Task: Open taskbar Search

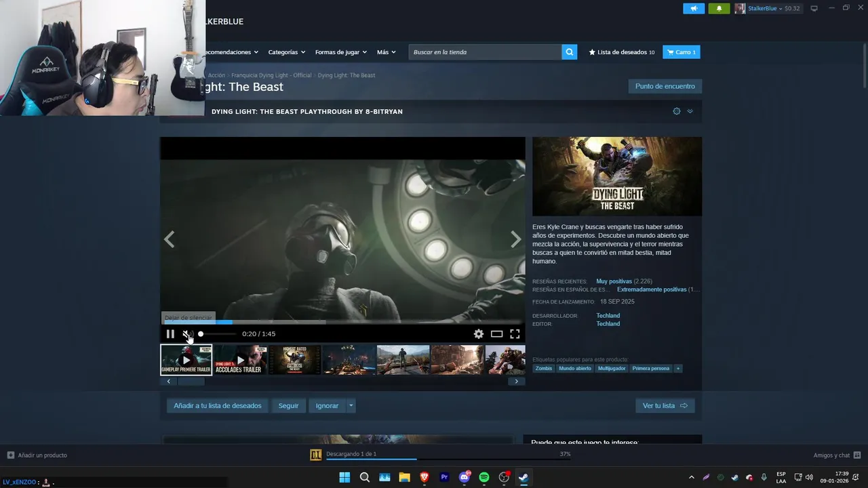Action: coord(364,477)
